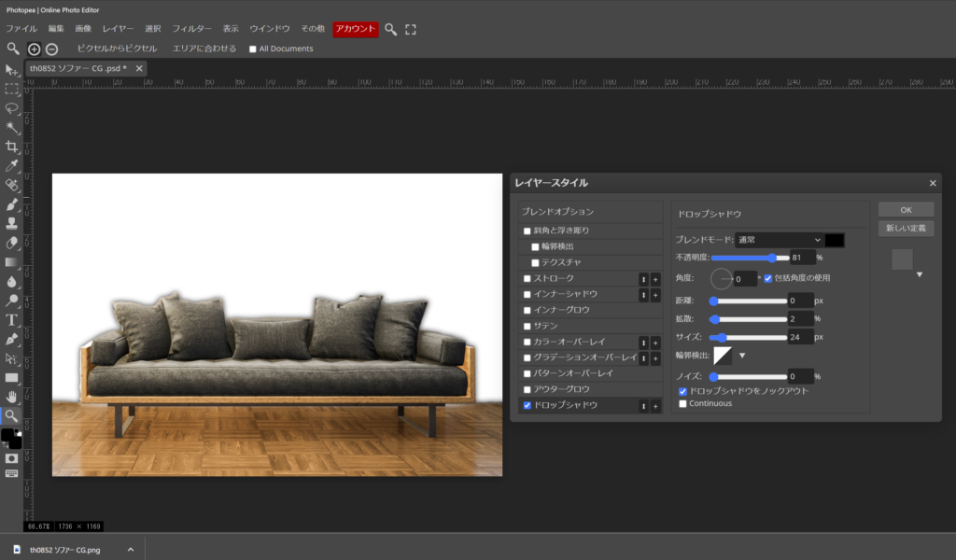This screenshot has height=560, width=956.
Task: Select the Magic Wand tool
Action: coord(12,127)
